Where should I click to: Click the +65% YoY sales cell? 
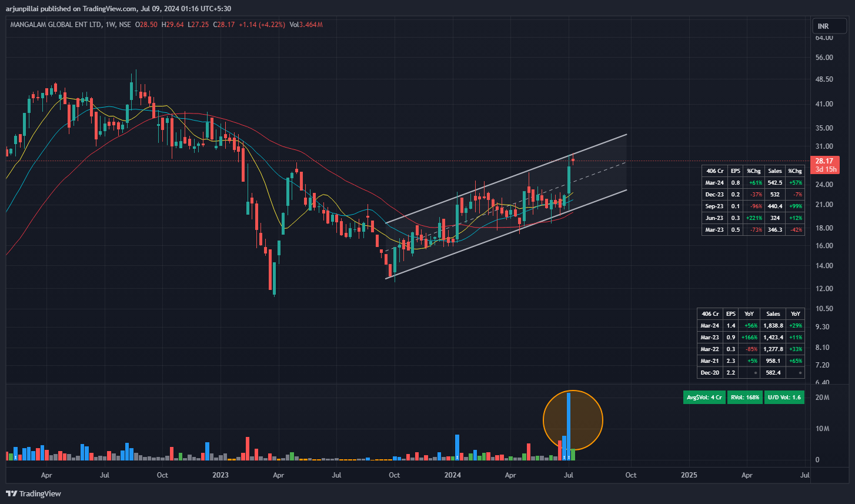click(796, 361)
